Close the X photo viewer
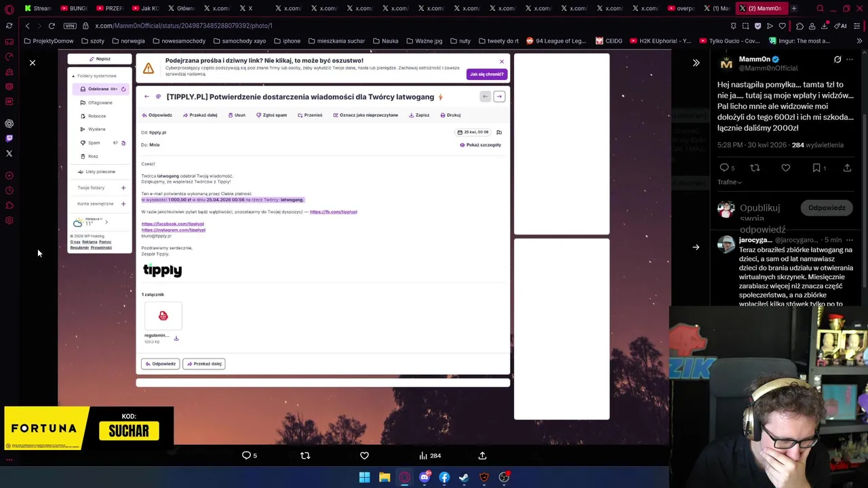This screenshot has height=488, width=868. point(32,62)
